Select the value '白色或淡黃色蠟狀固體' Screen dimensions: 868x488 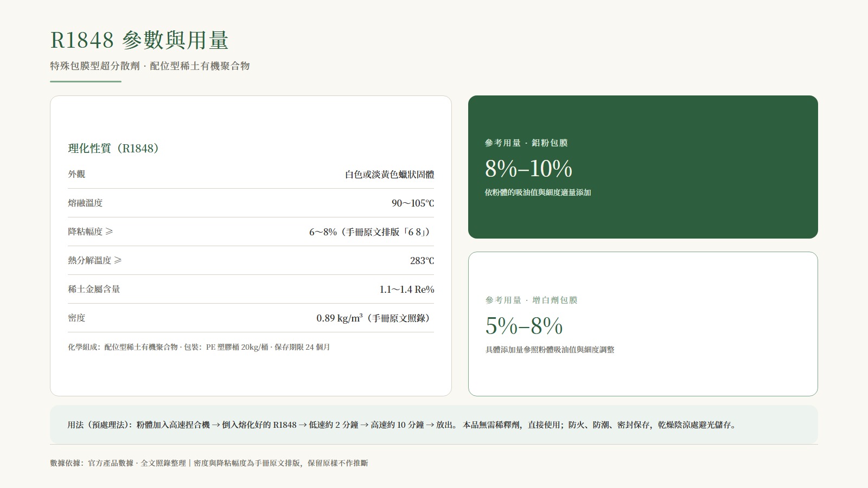tap(390, 175)
